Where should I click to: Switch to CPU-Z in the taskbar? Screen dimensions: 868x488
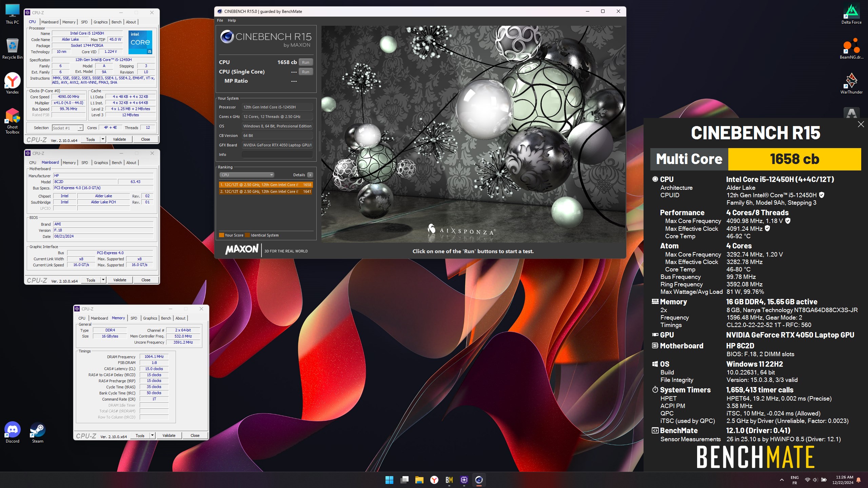coord(464,480)
